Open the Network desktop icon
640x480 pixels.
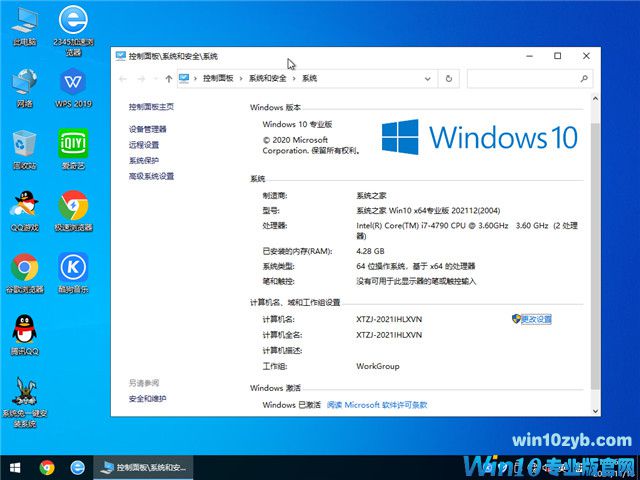coord(24,88)
